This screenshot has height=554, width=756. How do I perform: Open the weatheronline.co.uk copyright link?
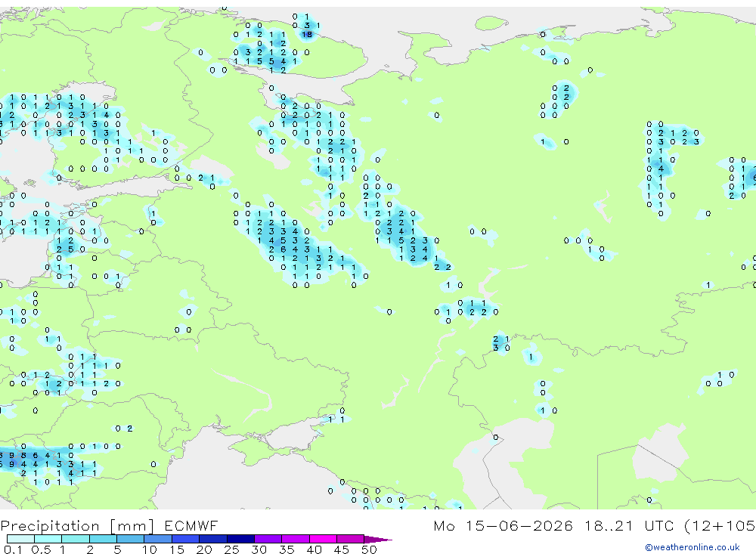tap(692, 547)
